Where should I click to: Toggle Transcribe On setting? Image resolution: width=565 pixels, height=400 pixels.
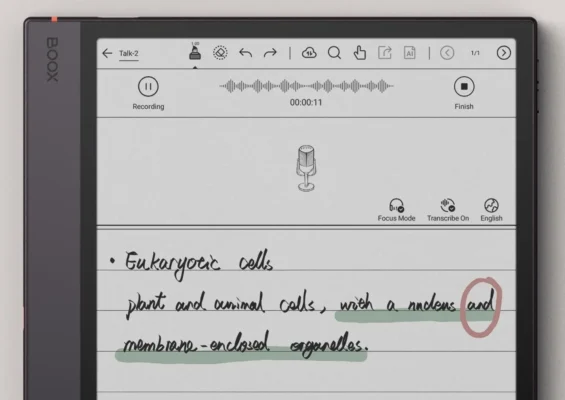448,210
